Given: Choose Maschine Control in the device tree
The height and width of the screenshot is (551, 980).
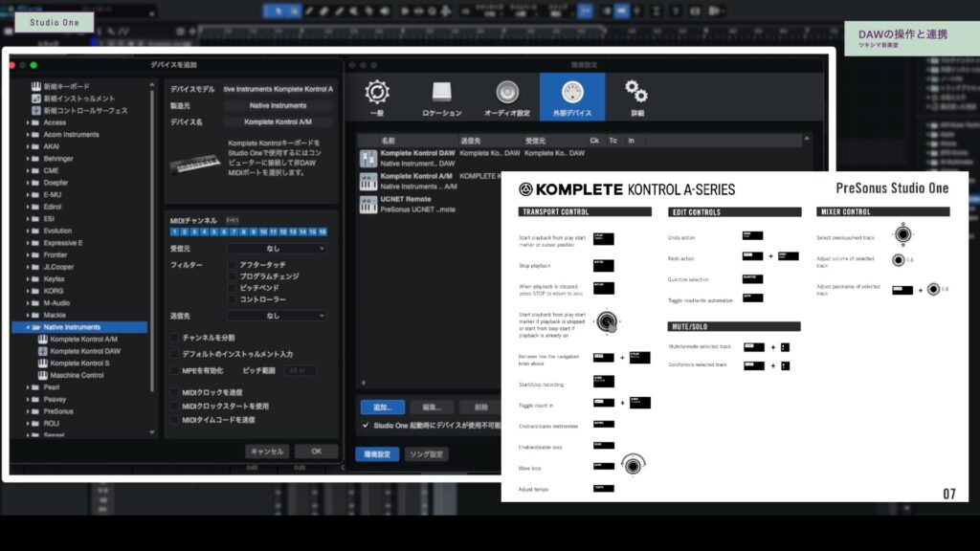Looking at the screenshot, I should 71,375.
